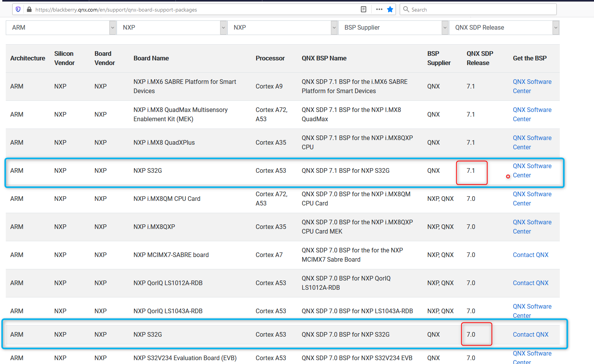The image size is (594, 364).
Task: Click the padlock site security icon
Action: pos(29,9)
